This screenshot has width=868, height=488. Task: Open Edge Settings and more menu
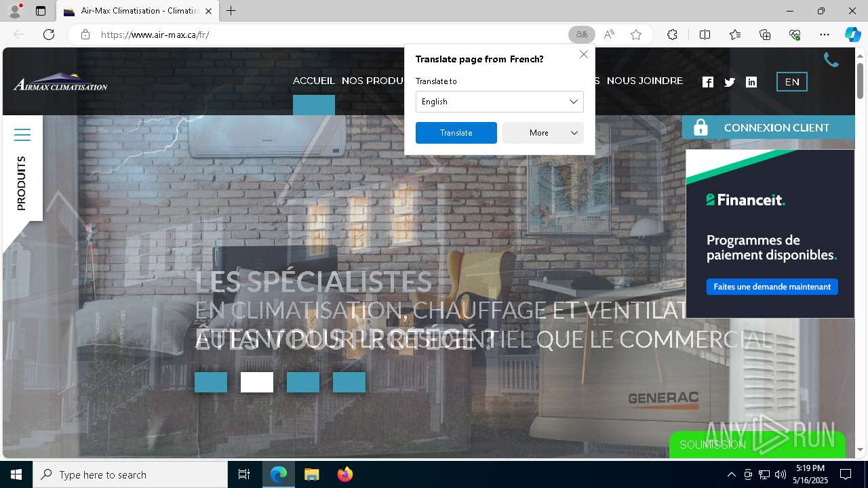(825, 35)
